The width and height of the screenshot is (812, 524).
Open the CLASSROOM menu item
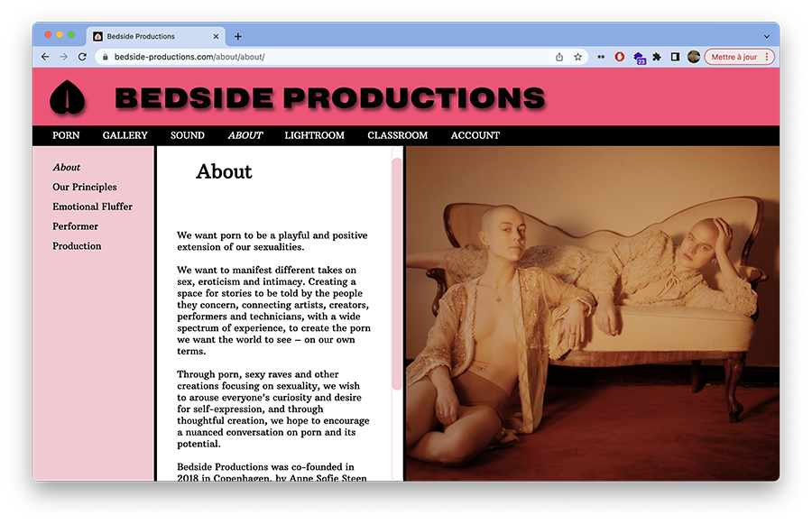coord(398,135)
